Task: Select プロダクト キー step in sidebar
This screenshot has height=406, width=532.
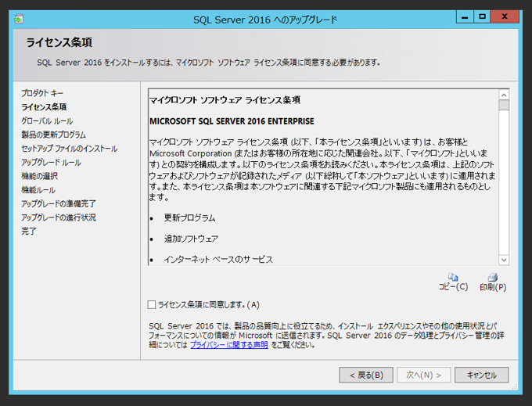Action: tap(42, 93)
